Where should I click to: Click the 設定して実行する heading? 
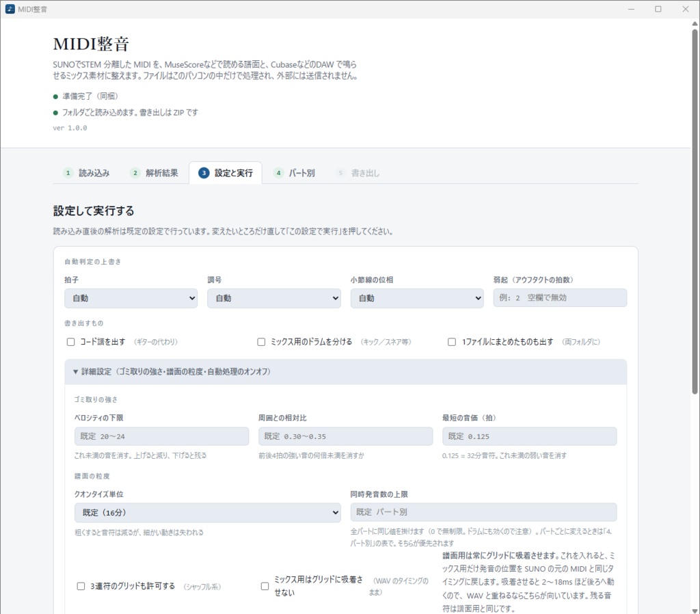94,211
